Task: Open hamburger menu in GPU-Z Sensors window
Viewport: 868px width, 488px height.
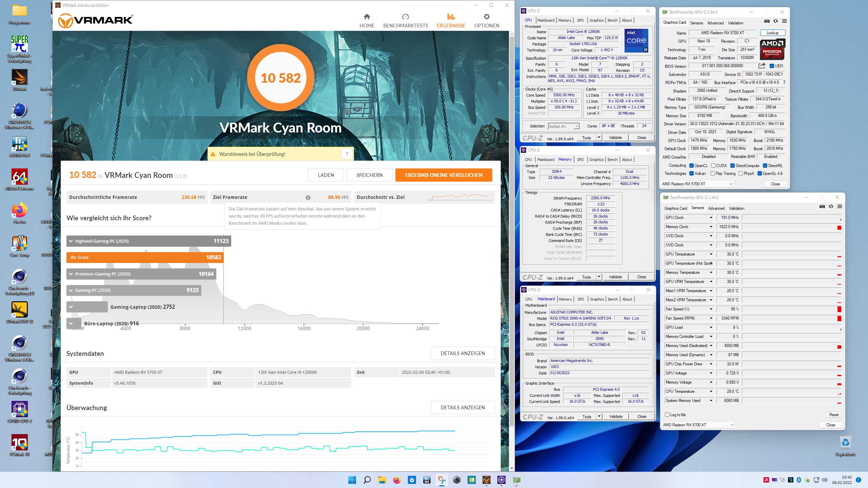Action: pos(840,206)
